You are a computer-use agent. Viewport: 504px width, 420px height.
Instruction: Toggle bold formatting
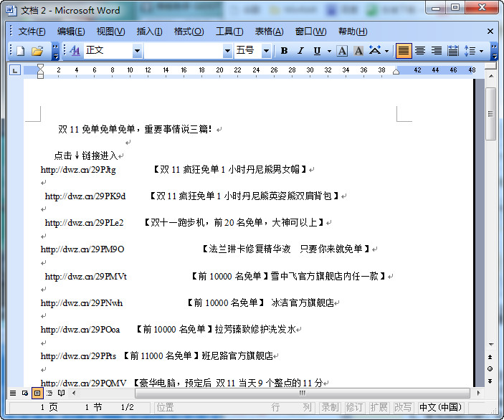click(284, 51)
